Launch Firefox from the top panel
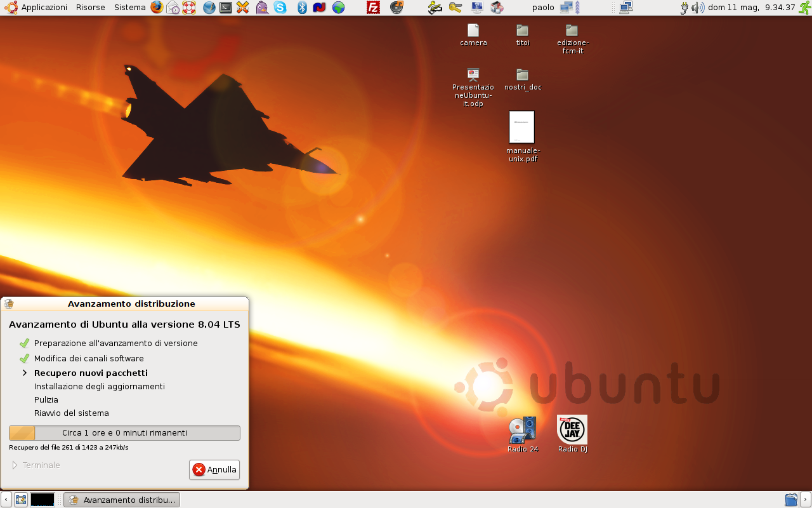Viewport: 812px width, 508px height. (157, 8)
